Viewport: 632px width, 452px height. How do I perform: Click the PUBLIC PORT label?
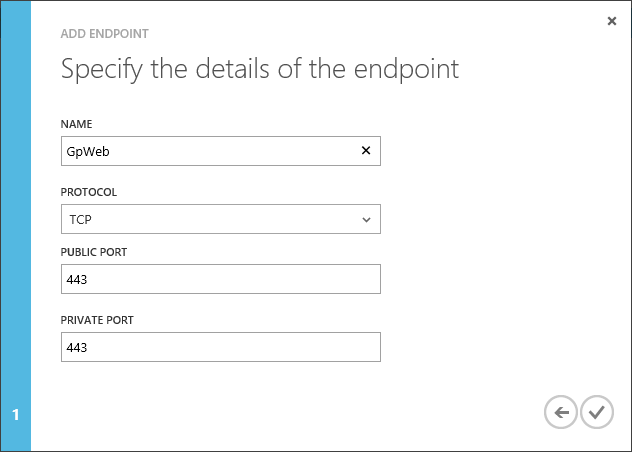tap(94, 252)
